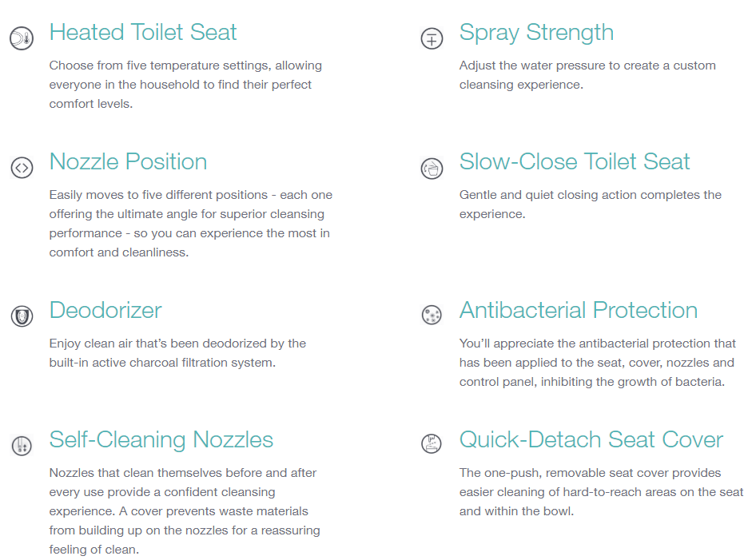Image resolution: width=748 pixels, height=560 pixels.
Task: Click the heated toilet seat thermometer icon
Action: tap(22, 38)
